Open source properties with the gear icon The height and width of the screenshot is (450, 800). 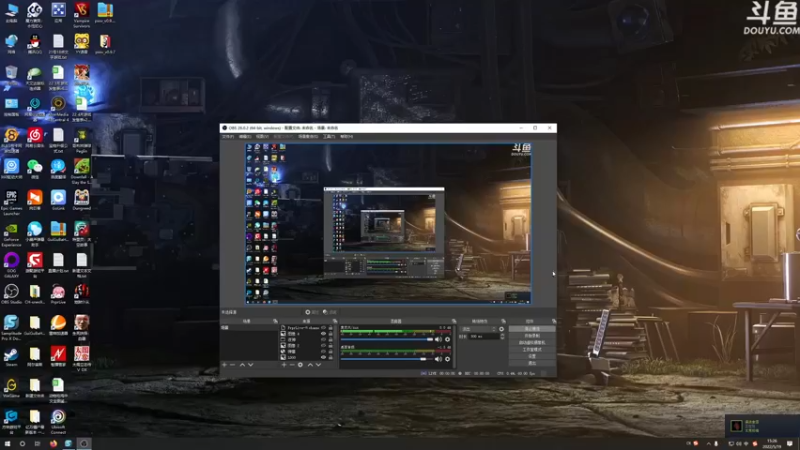pyautogui.click(x=300, y=365)
